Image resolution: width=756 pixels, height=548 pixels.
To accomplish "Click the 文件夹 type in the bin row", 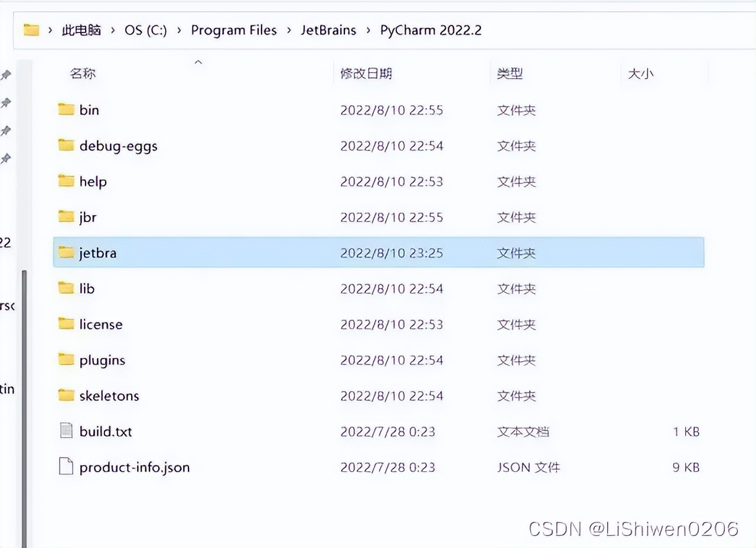I will pyautogui.click(x=516, y=110).
